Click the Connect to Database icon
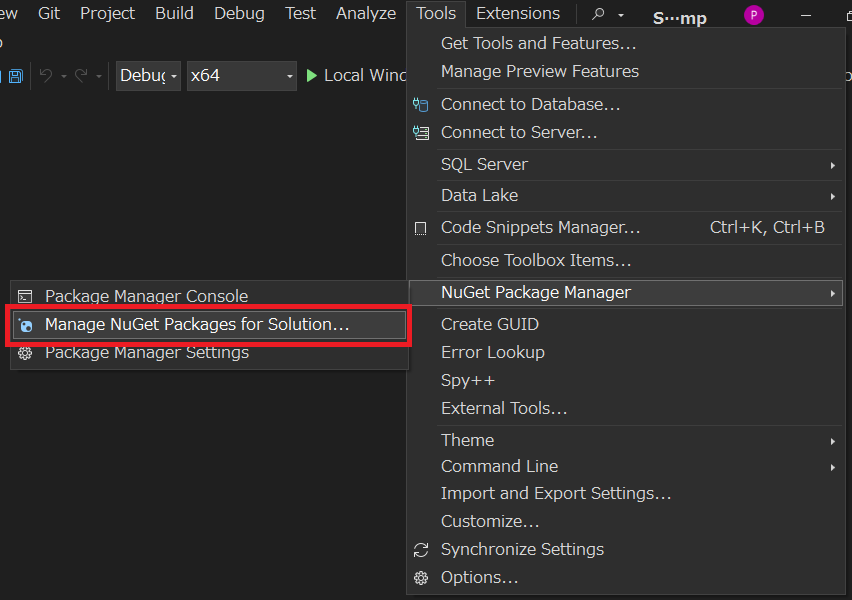 420,103
